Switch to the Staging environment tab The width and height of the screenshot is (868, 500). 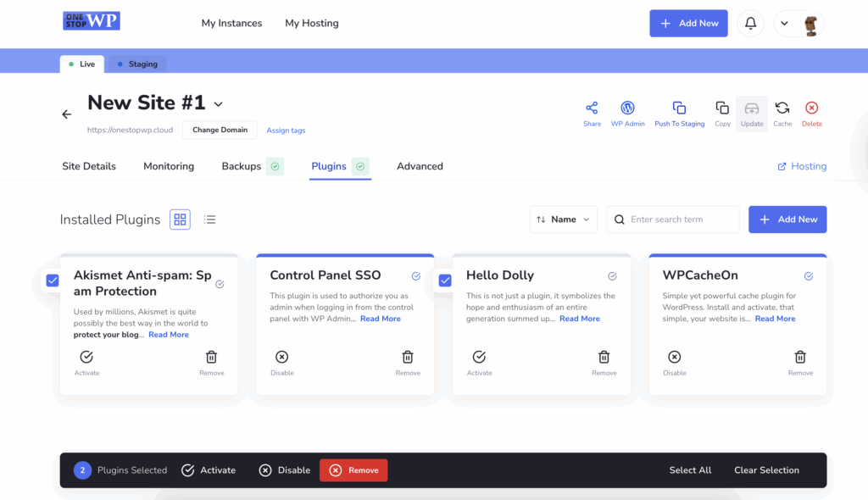click(x=137, y=64)
